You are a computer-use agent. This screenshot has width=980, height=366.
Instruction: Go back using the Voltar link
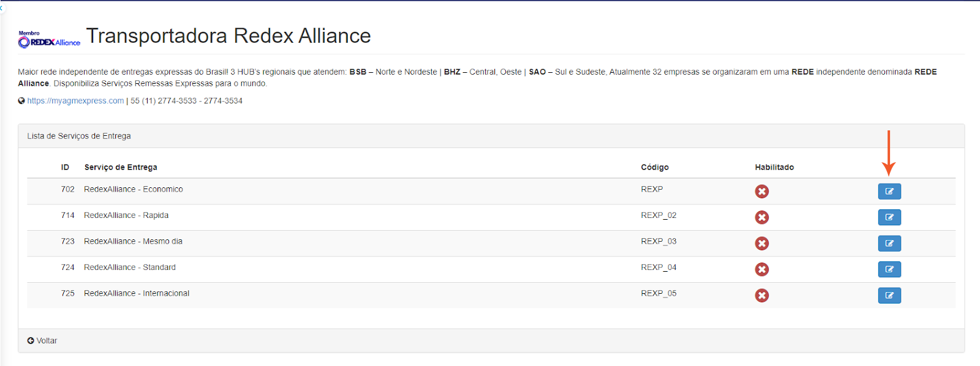pos(47,341)
